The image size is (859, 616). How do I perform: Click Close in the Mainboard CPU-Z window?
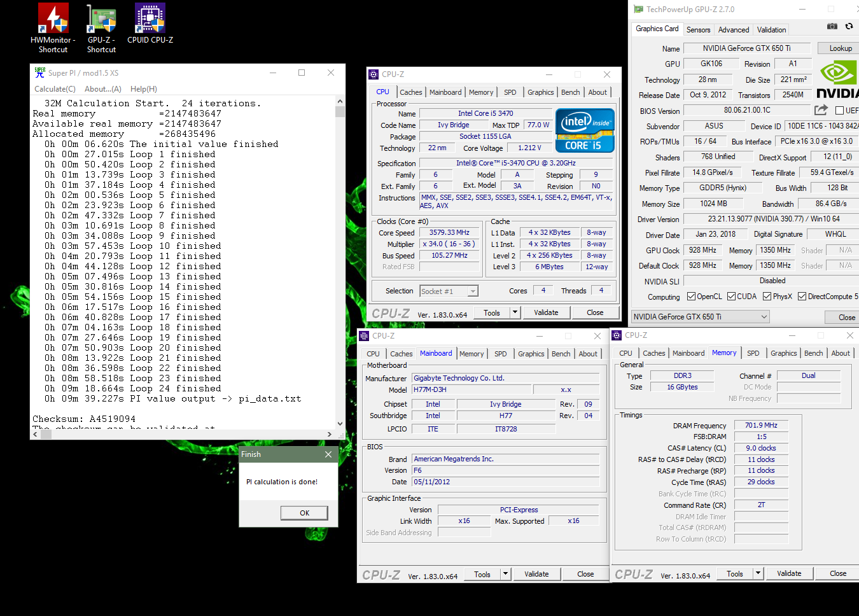click(x=585, y=574)
